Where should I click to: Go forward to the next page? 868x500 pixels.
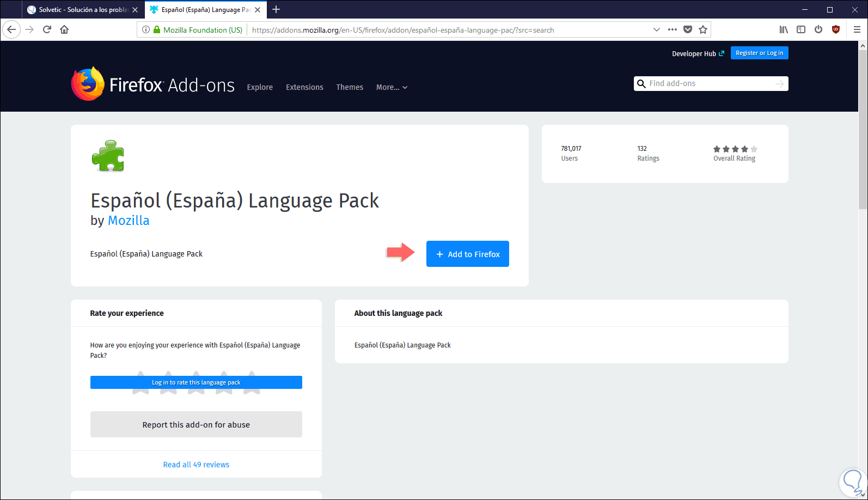coord(29,29)
